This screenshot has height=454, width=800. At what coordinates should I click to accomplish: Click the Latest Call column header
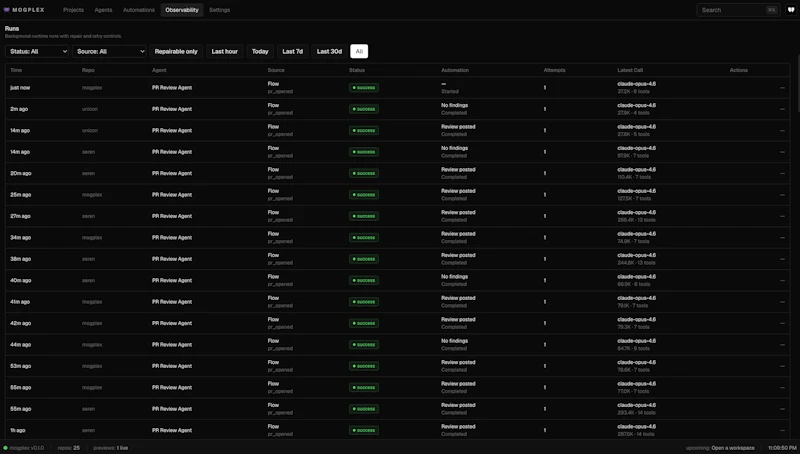tap(630, 70)
